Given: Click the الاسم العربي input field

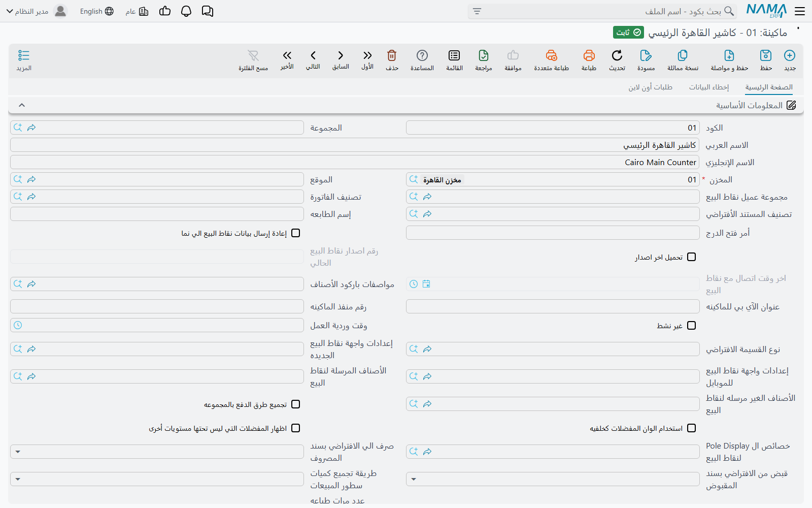Looking at the screenshot, I should 355,145.
